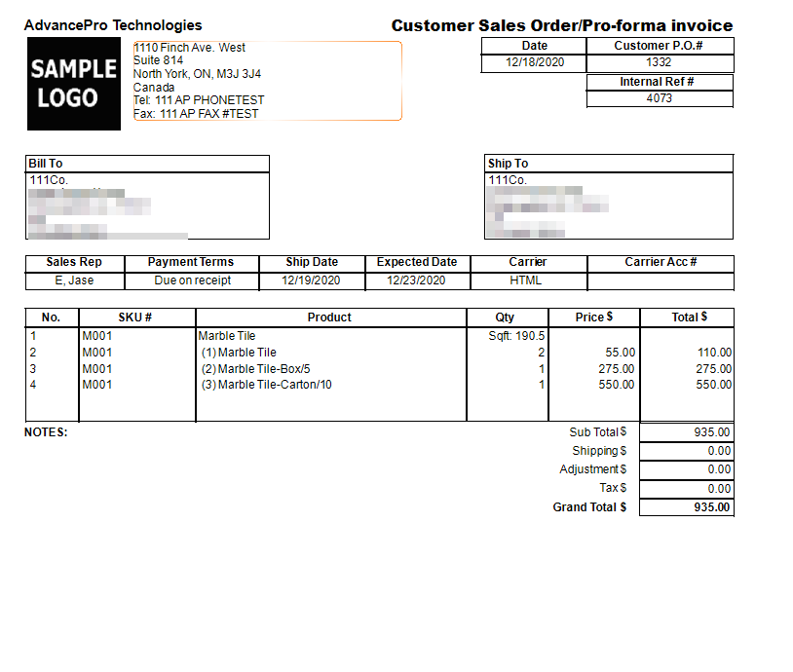
Task: Click the Marble Tile-Carton/10 product entry
Action: pyautogui.click(x=266, y=385)
